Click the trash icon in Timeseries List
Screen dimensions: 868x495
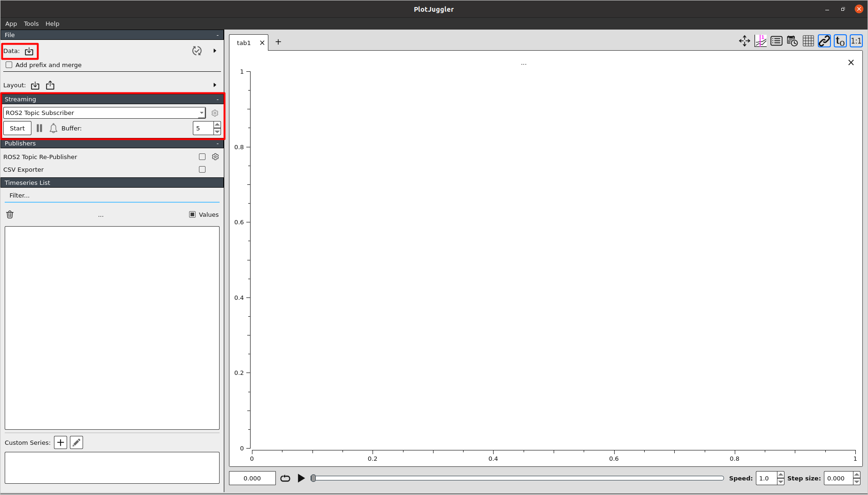coord(9,214)
